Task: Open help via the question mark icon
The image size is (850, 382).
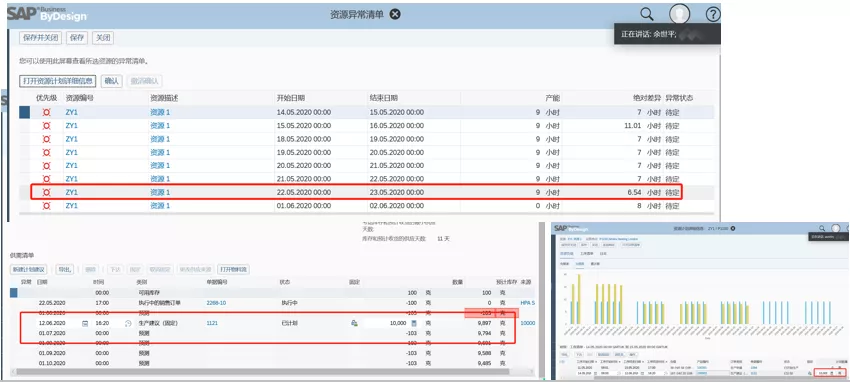Action: [x=713, y=15]
